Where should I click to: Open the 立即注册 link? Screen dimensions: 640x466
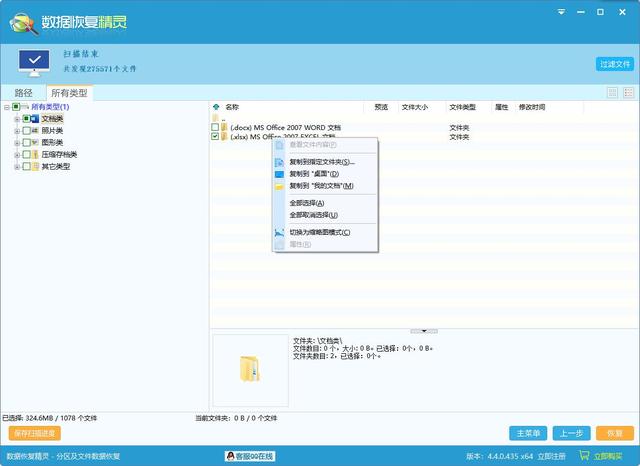coord(551,456)
